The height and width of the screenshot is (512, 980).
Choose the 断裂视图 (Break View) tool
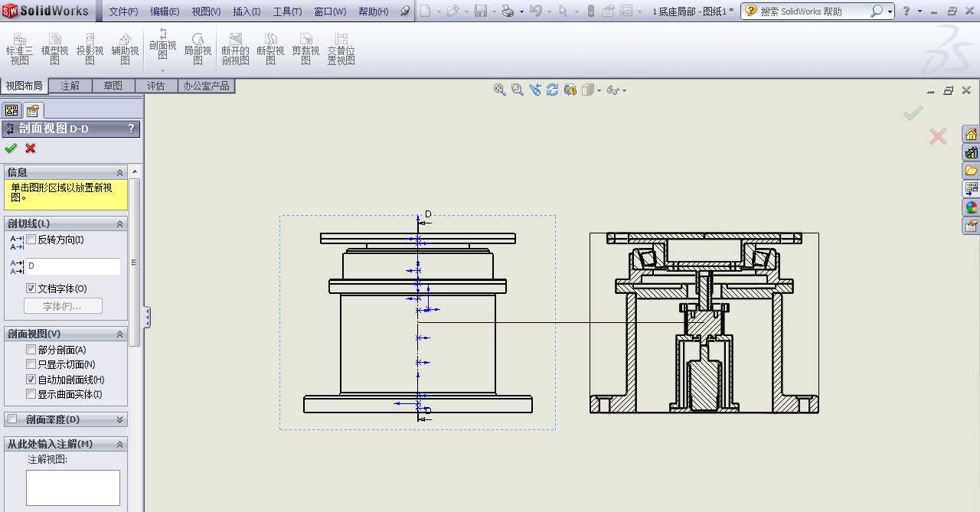pos(270,49)
